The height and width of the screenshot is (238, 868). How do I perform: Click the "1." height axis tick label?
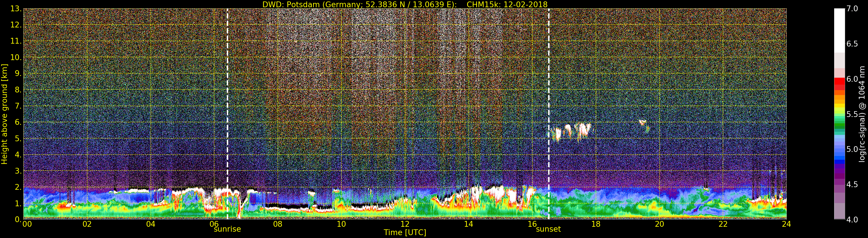[x=18, y=203]
